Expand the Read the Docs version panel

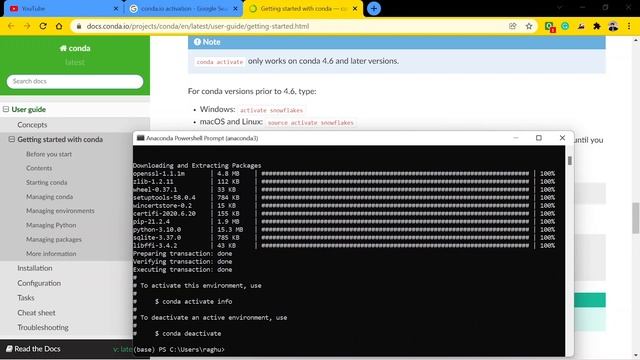pos(66,349)
